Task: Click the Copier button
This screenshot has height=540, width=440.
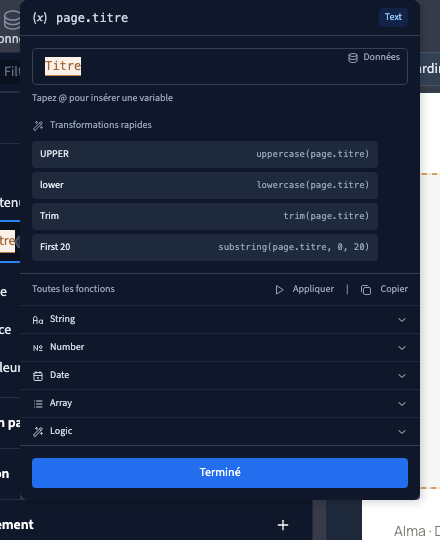Action: [x=384, y=289]
